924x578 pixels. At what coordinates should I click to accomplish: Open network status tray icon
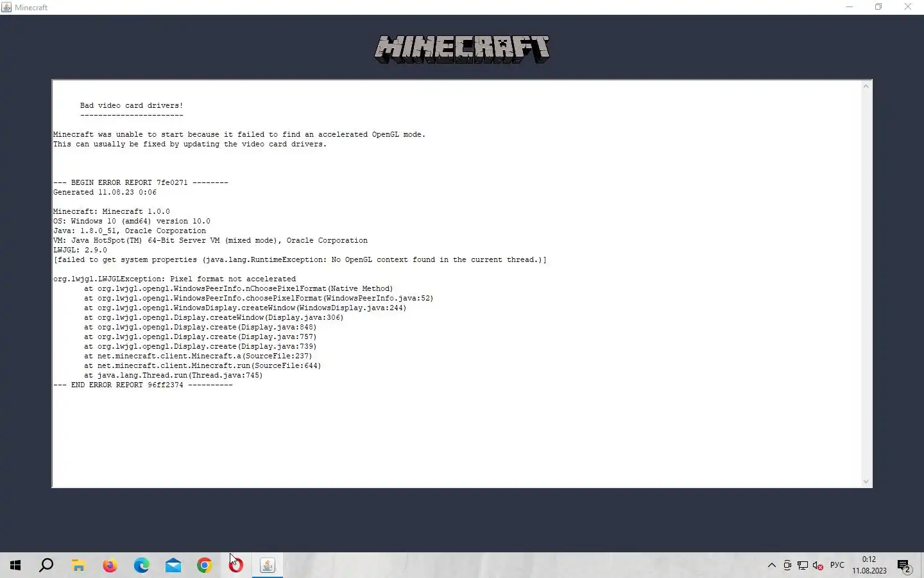(x=803, y=565)
